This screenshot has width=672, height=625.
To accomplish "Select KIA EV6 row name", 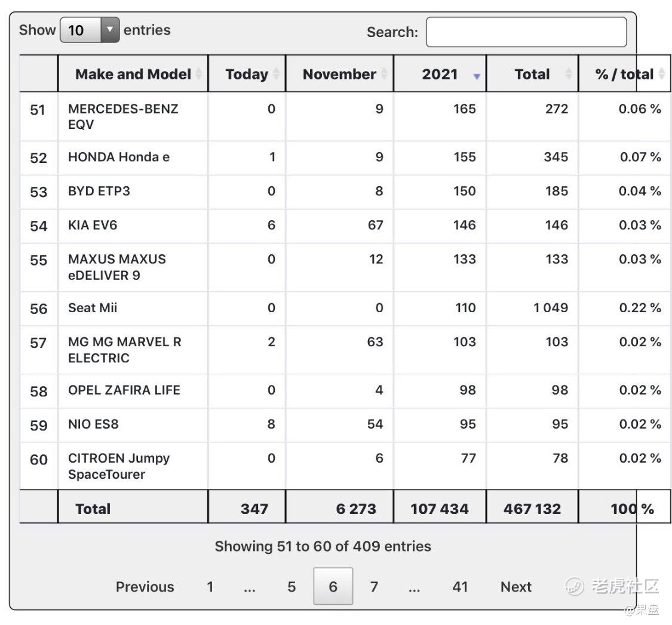I will click(x=93, y=225).
